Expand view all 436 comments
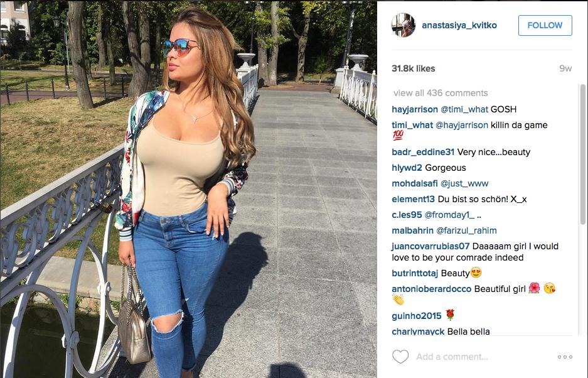The height and width of the screenshot is (378, 588). click(x=441, y=93)
